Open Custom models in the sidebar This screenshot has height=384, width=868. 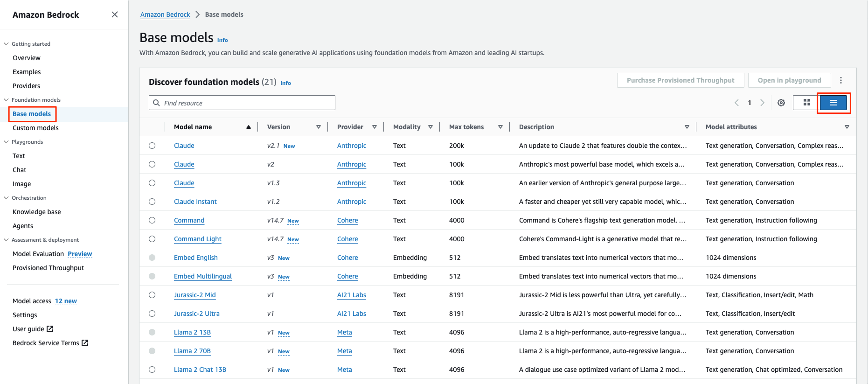(x=35, y=128)
